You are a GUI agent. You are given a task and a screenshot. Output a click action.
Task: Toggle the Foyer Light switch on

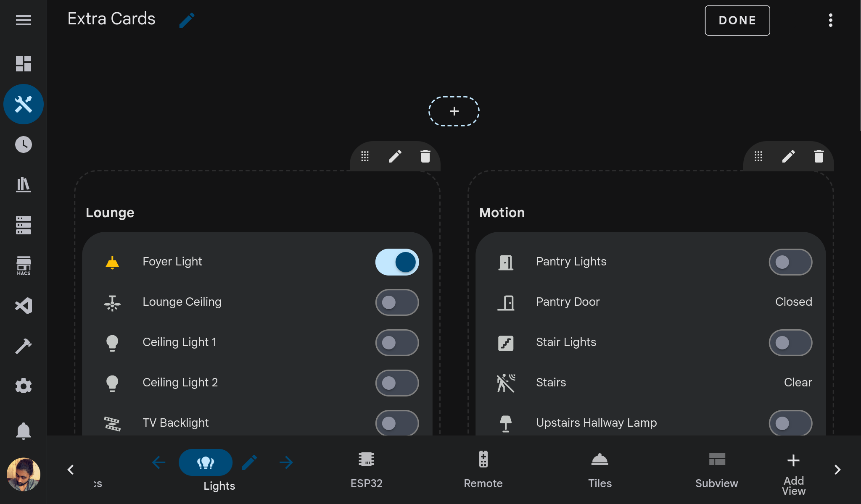[396, 261]
